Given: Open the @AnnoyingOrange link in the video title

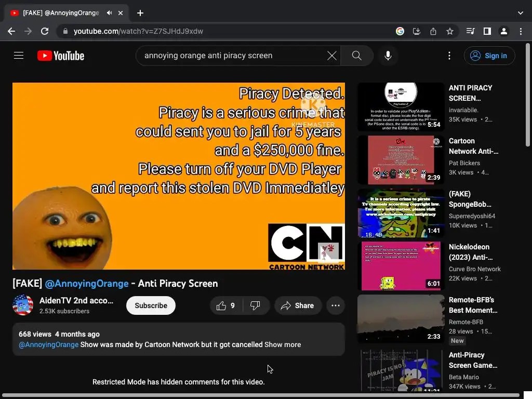Looking at the screenshot, I should [x=87, y=283].
